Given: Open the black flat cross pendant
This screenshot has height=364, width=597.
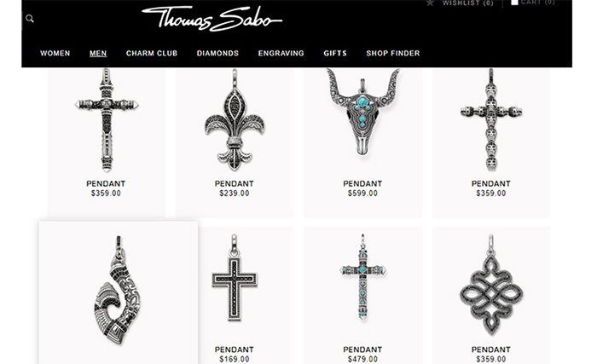Looking at the screenshot, I should (235, 278).
